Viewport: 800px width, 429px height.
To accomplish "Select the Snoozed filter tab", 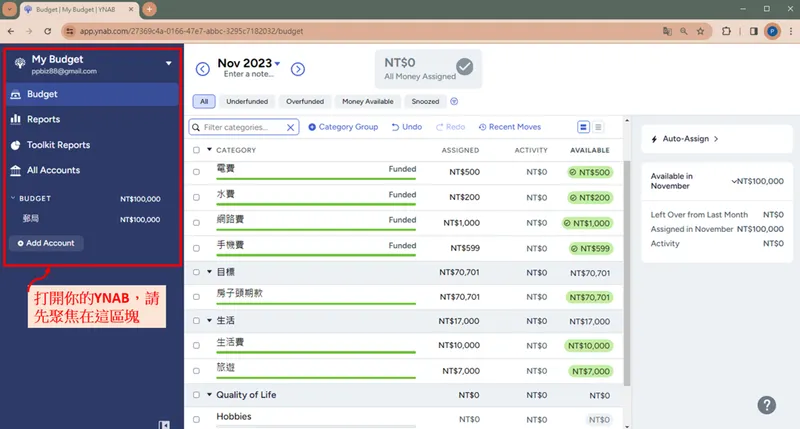I will tap(426, 102).
